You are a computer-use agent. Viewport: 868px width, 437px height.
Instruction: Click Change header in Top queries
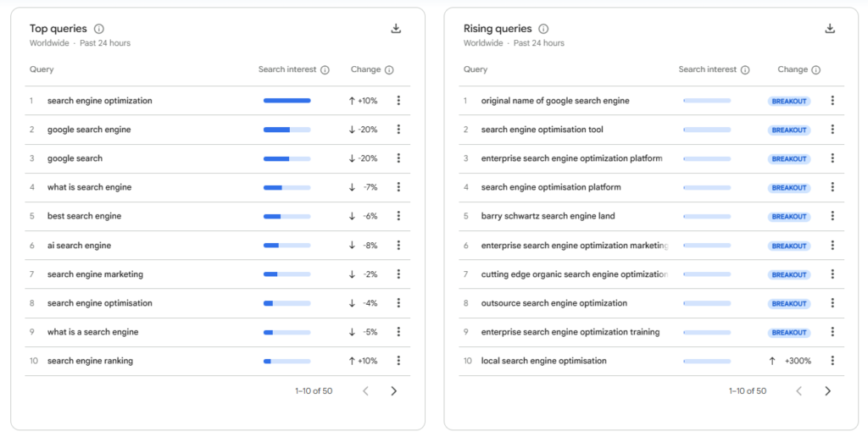coord(365,69)
